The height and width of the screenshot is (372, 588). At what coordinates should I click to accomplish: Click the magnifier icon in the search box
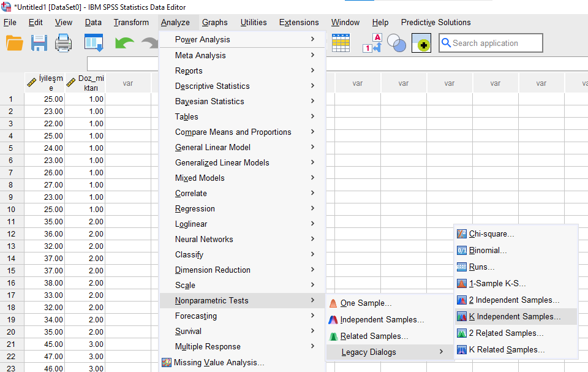pyautogui.click(x=446, y=42)
